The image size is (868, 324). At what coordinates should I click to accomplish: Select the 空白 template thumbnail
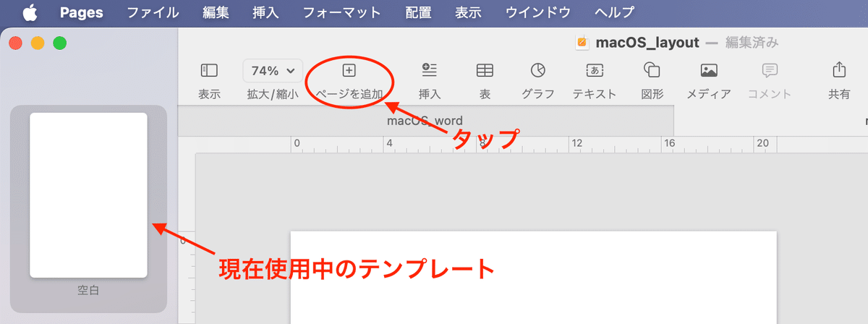(88, 195)
